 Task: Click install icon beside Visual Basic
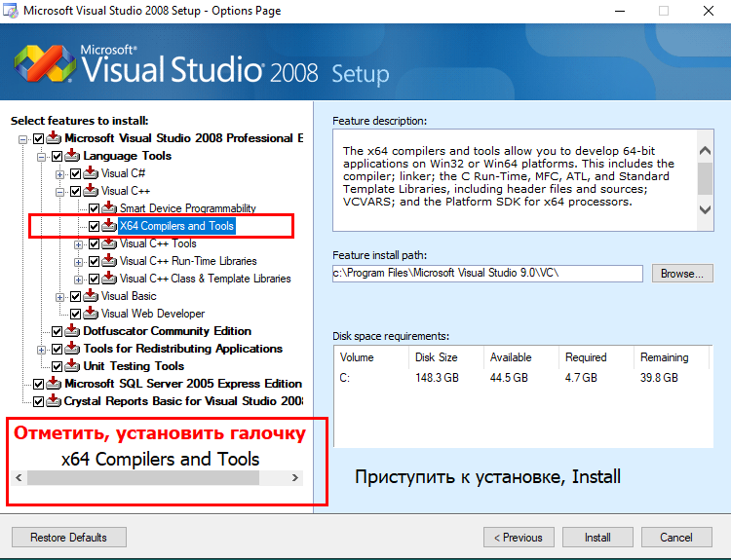[x=91, y=296]
